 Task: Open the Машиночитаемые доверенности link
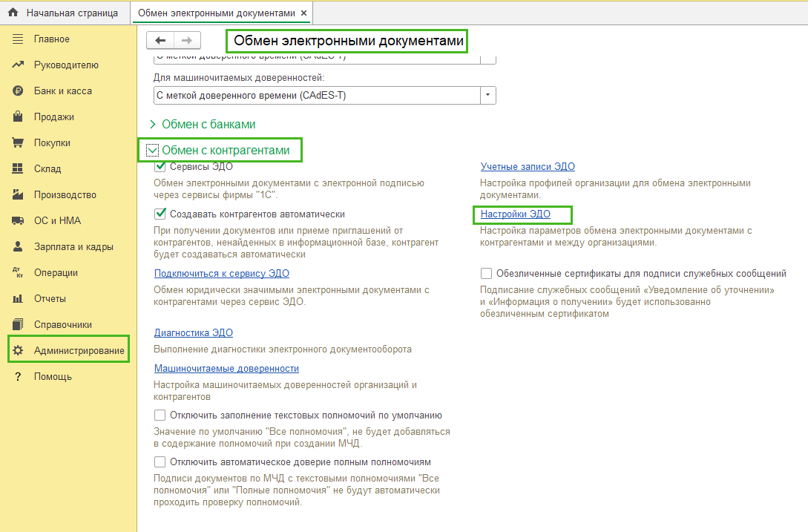pos(226,368)
